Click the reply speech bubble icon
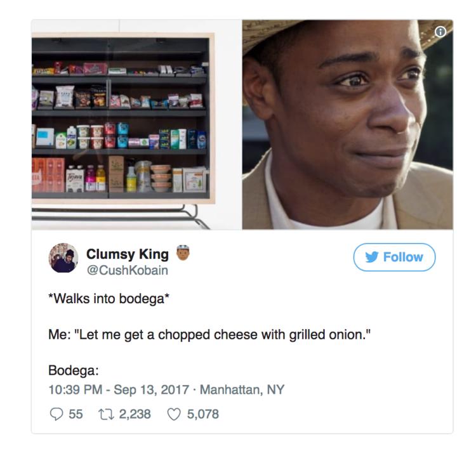 [56, 414]
